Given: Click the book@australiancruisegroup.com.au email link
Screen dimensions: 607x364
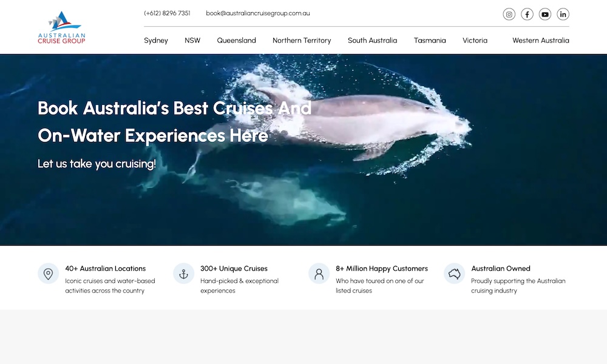Looking at the screenshot, I should [258, 13].
